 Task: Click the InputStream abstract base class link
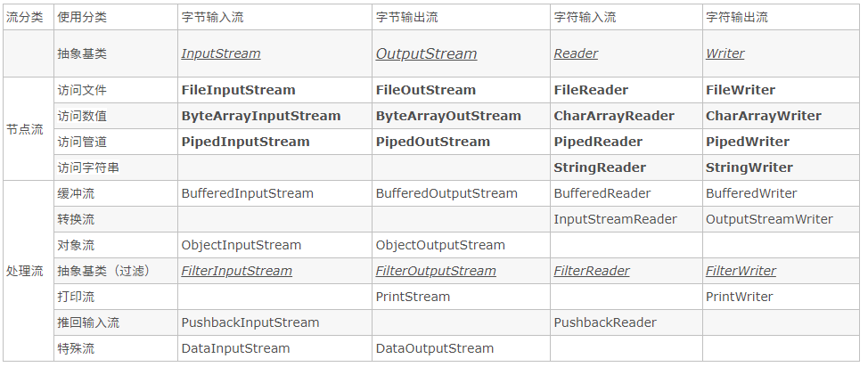point(221,53)
